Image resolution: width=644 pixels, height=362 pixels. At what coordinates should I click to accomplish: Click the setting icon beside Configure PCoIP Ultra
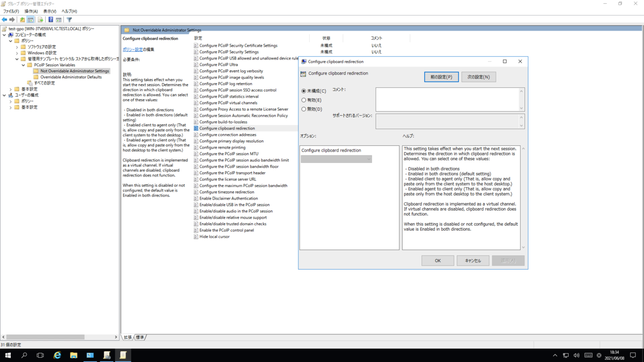click(x=196, y=65)
